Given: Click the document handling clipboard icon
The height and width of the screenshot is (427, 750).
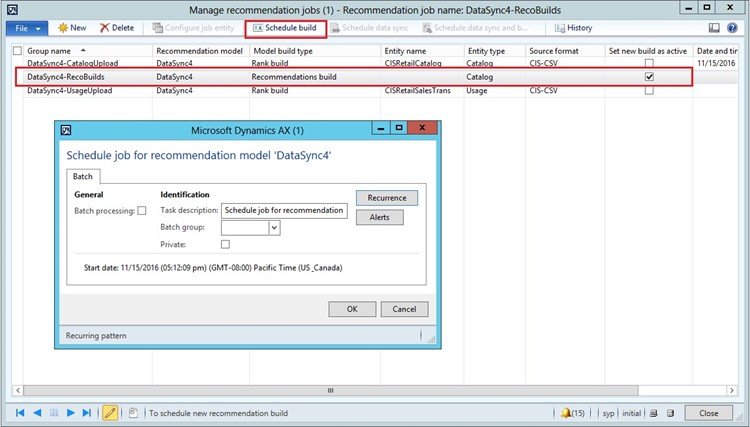Looking at the screenshot, I should point(133,413).
